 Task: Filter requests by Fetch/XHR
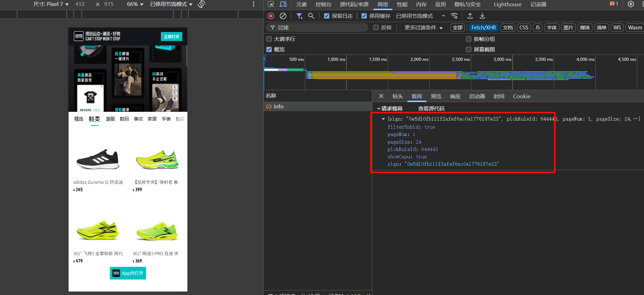point(484,28)
